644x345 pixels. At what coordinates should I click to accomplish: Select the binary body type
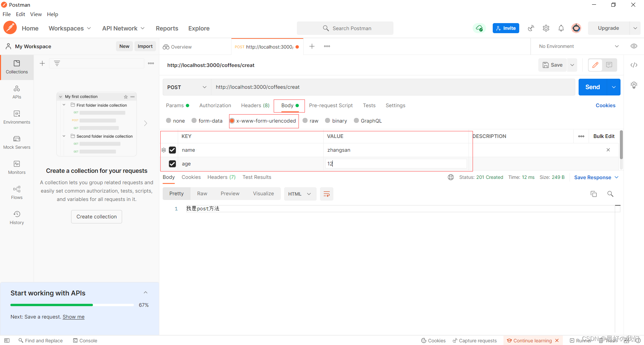pos(328,121)
